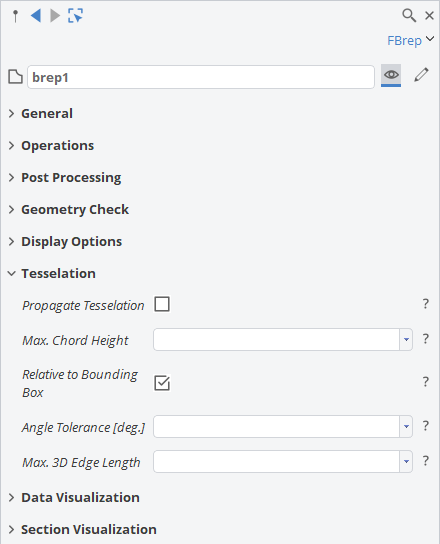The image size is (440, 544).
Task: Open the Angle Tolerance dropdown arrow
Action: tap(406, 426)
